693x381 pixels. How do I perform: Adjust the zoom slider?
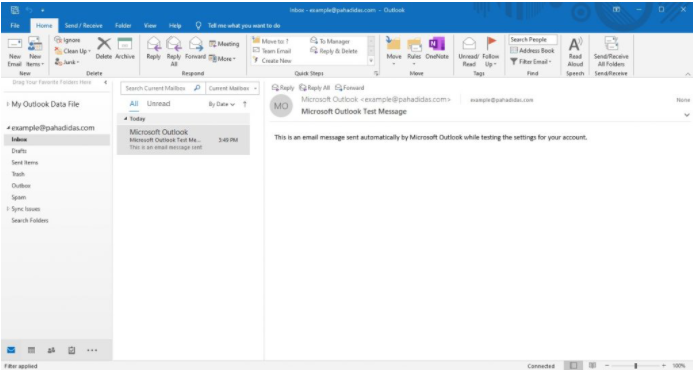(635, 366)
